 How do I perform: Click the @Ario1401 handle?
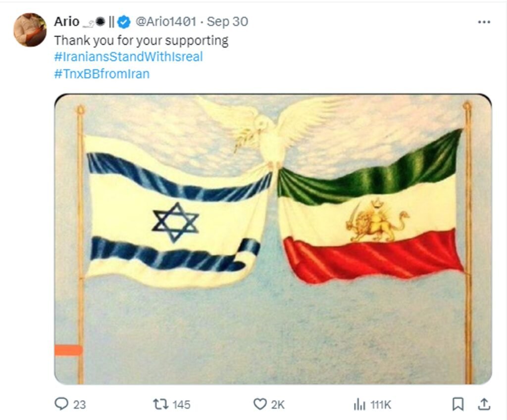point(166,22)
